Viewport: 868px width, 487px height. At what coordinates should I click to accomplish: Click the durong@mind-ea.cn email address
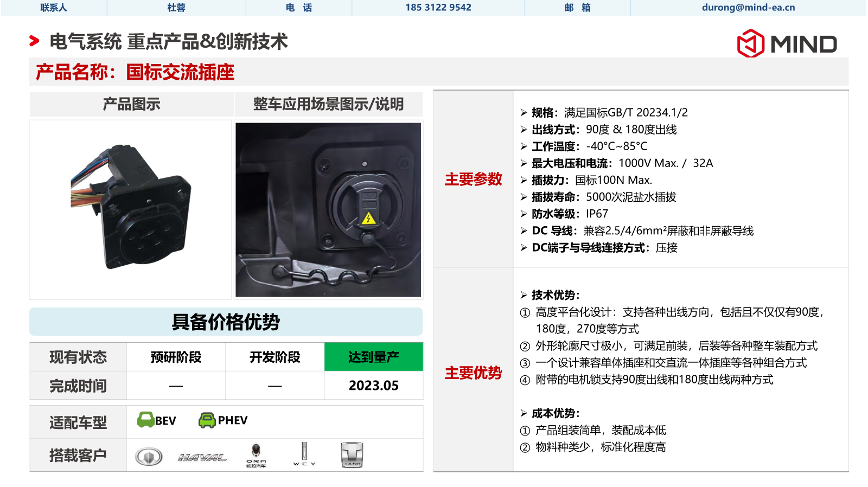point(748,8)
